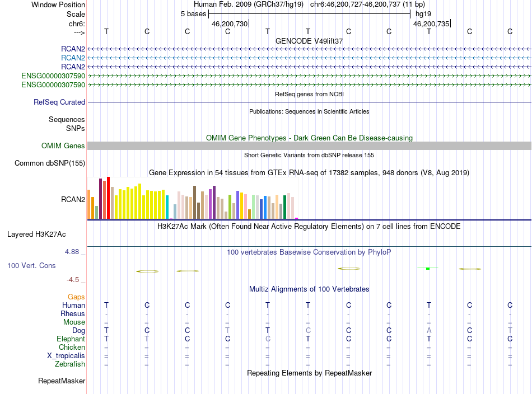Click the Common dbSNP(155) track label
The width and height of the screenshot is (532, 394).
click(50, 163)
